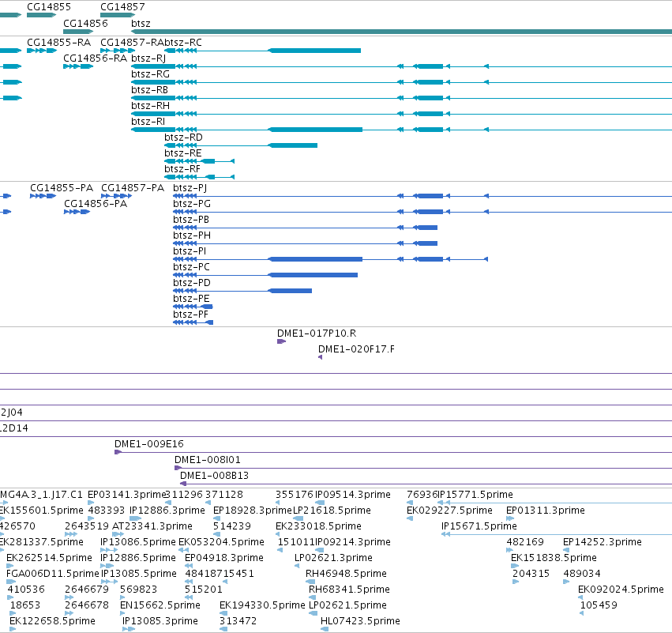Click the btsz-PD protein label

point(192,283)
